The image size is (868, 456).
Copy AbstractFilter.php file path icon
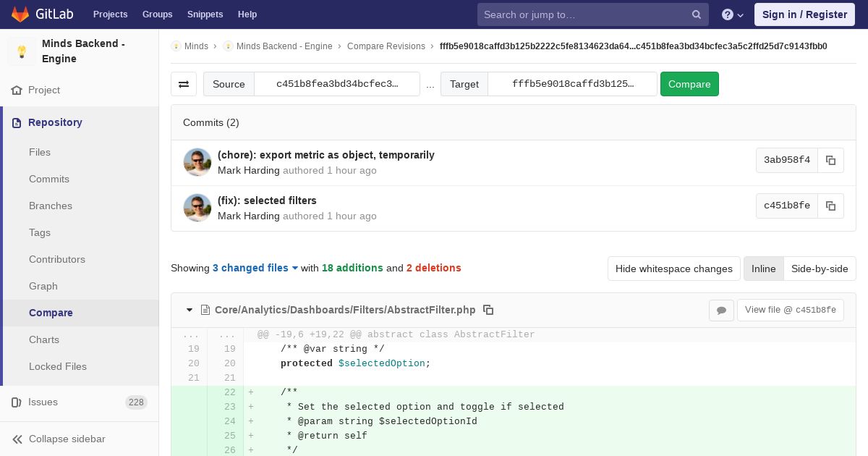click(488, 310)
